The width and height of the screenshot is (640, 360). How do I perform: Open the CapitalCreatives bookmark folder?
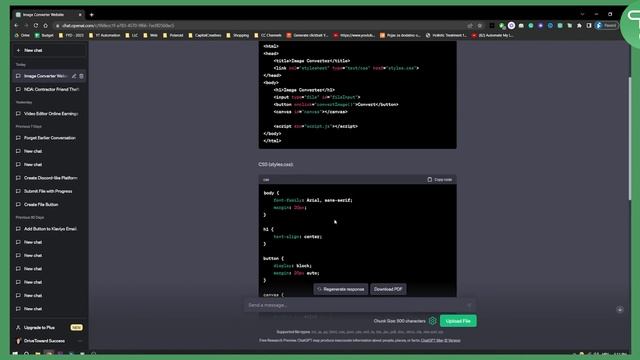coord(205,36)
